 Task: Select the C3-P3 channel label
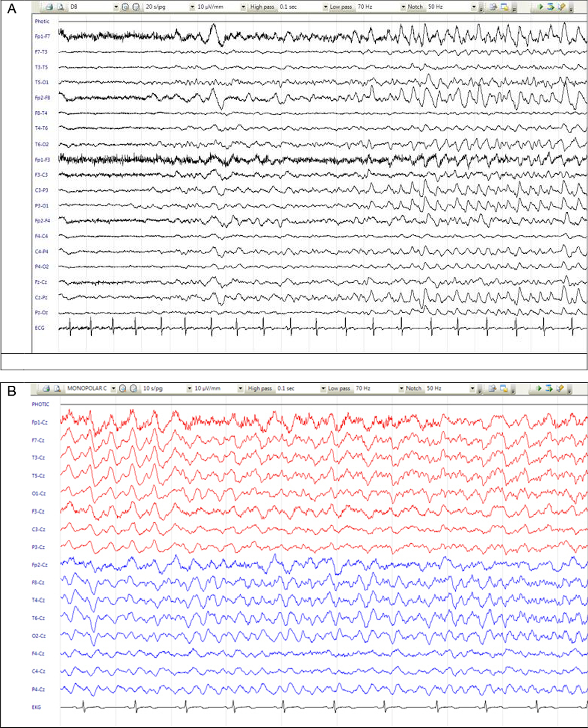click(x=41, y=190)
